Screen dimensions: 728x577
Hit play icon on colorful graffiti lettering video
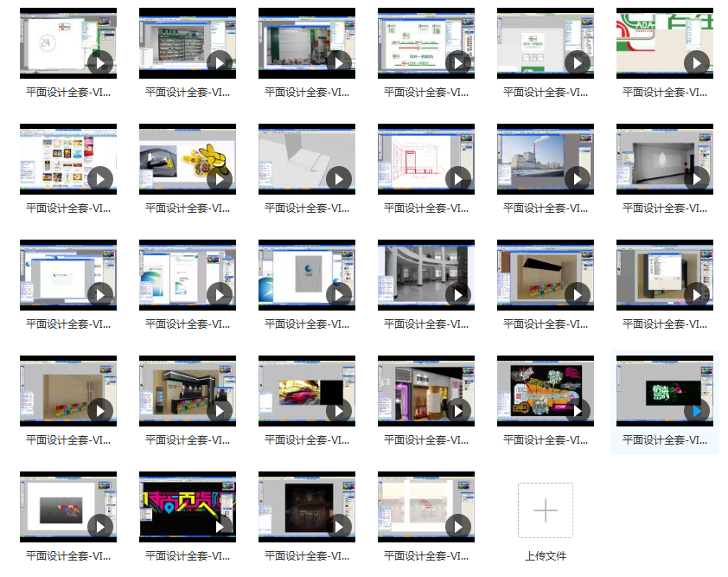point(578,410)
